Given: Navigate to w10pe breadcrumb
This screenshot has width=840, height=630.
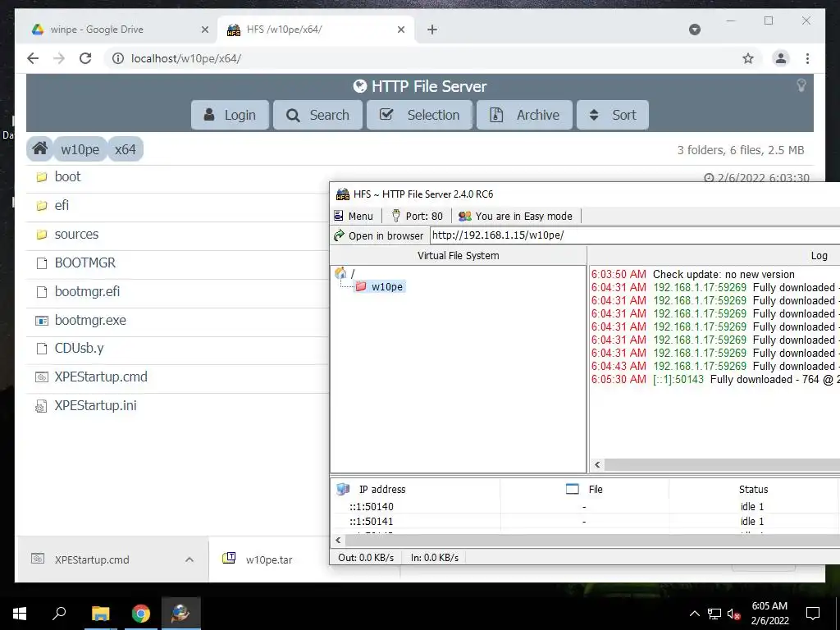Looking at the screenshot, I should point(80,149).
